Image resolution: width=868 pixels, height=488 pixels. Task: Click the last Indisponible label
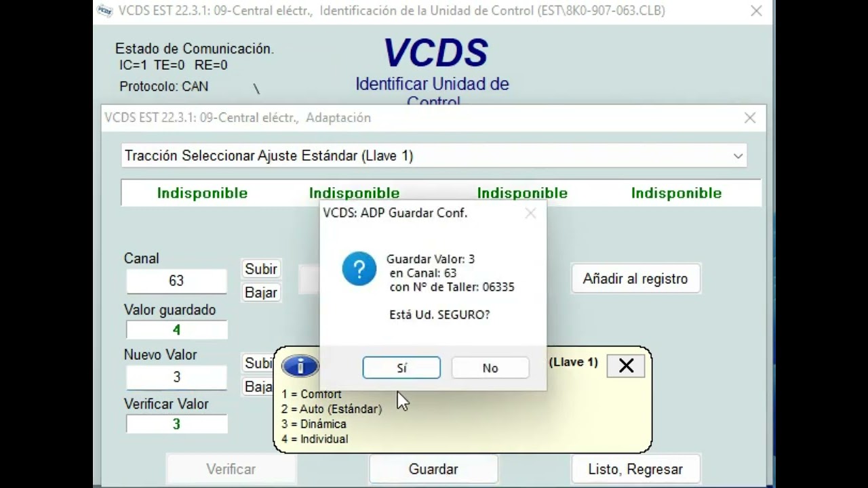click(x=676, y=193)
